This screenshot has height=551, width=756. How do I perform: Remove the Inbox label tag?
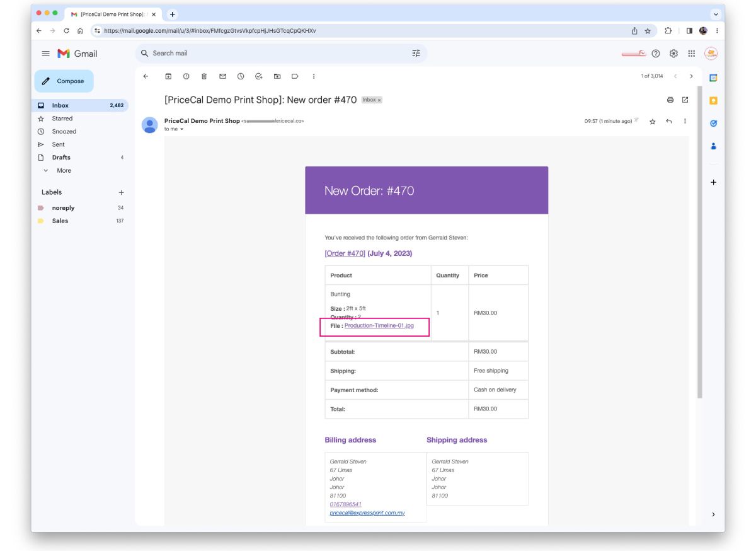(379, 100)
